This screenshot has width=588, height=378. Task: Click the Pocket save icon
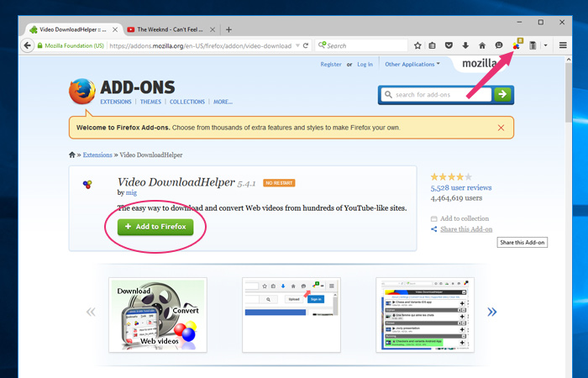point(449,45)
